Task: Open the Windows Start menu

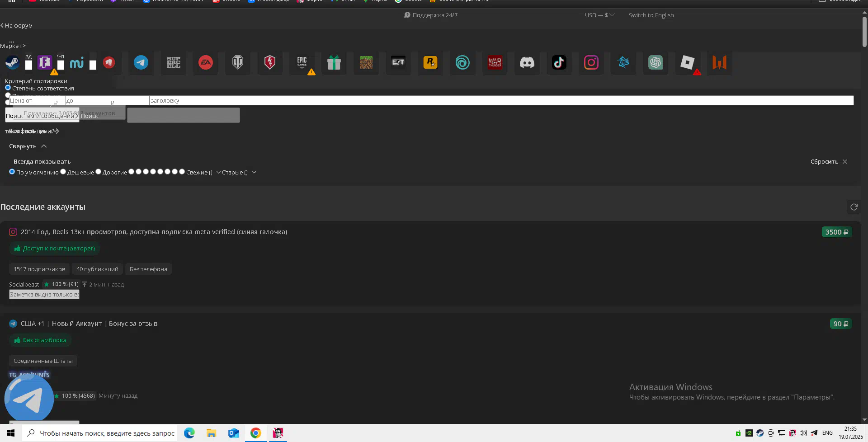Action: (11, 433)
